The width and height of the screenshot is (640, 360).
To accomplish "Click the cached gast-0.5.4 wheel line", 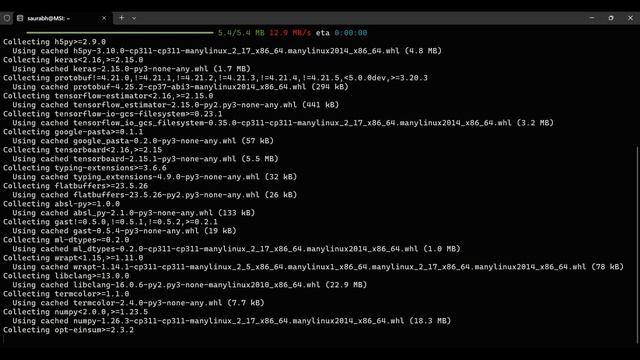I will [124, 231].
